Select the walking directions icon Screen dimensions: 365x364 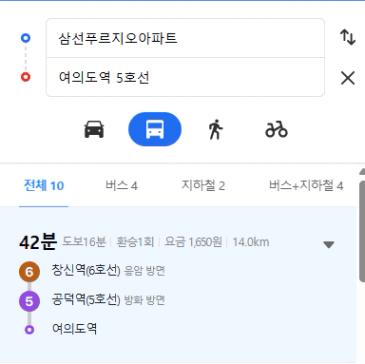pos(216,129)
